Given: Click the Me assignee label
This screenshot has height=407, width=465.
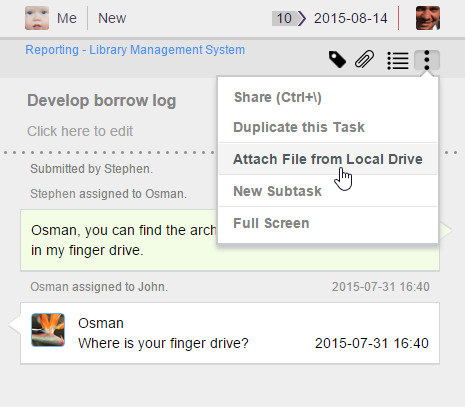Looking at the screenshot, I should click(67, 18).
